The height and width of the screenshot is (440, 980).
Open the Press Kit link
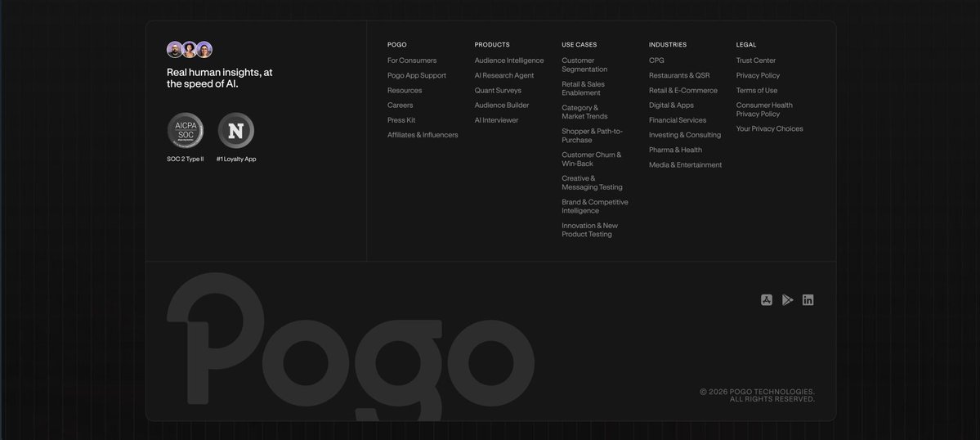tap(401, 120)
